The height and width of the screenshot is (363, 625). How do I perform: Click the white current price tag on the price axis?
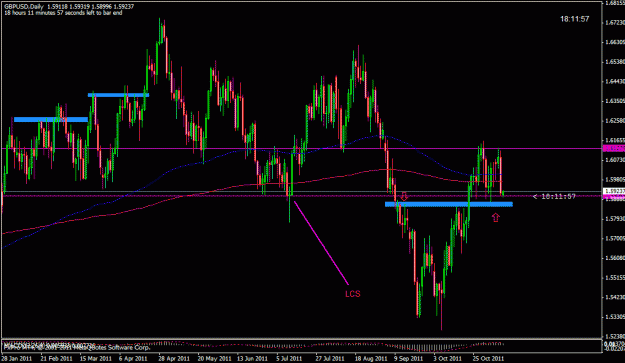pyautogui.click(x=614, y=191)
